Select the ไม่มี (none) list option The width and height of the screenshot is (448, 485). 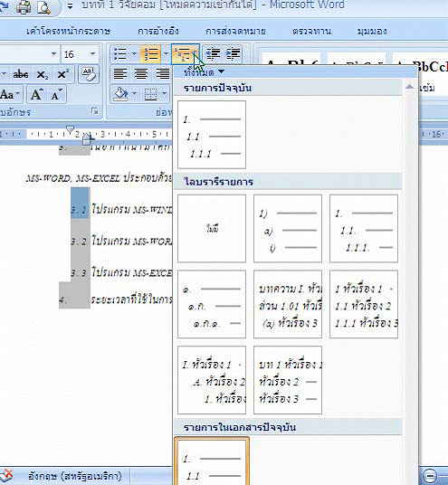[x=212, y=229]
